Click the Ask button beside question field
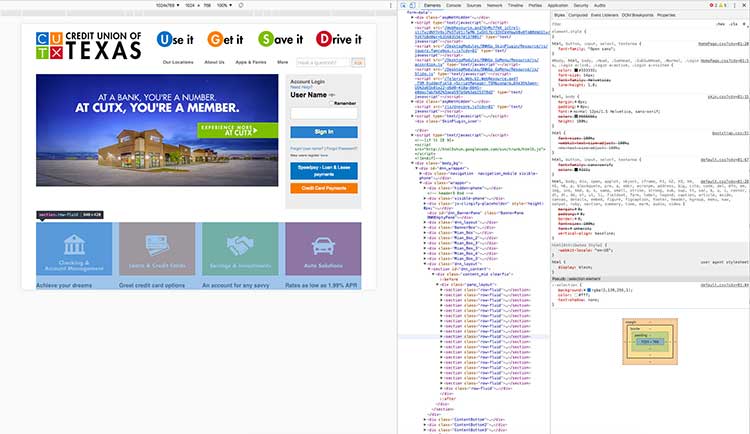This screenshot has height=434, width=750. (358, 62)
